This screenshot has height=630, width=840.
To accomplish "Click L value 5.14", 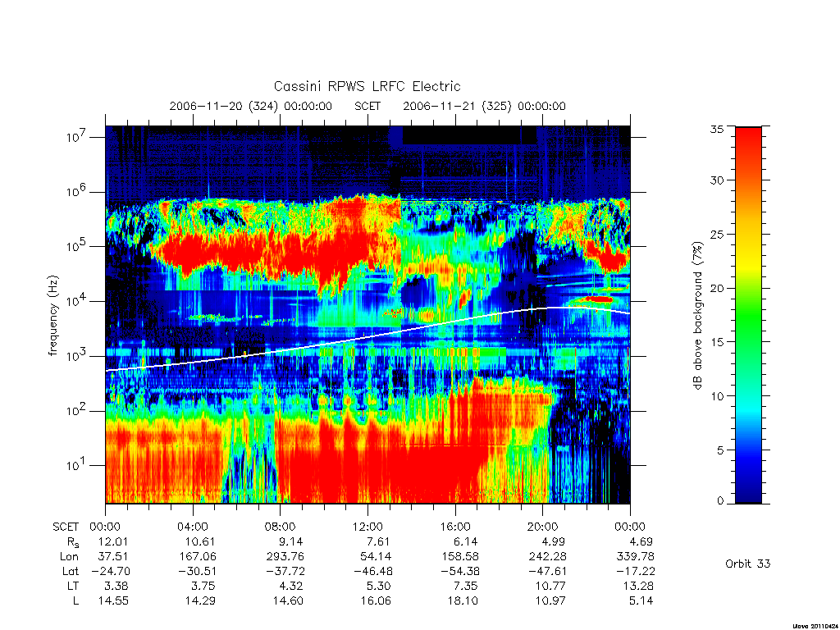I will pyautogui.click(x=640, y=601).
